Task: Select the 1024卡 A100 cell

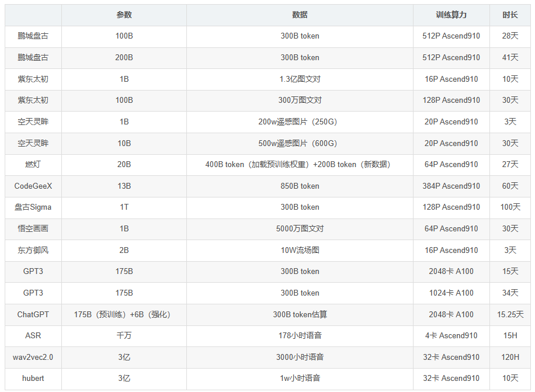Action: point(451,293)
